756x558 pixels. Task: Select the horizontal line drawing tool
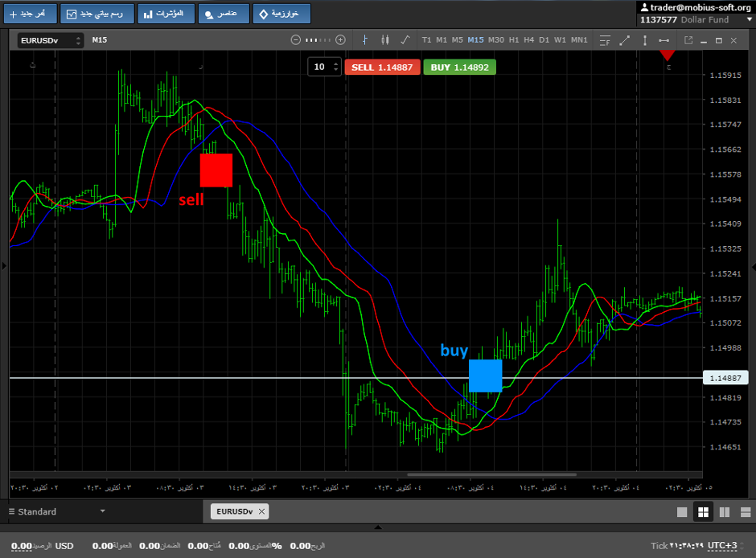664,40
